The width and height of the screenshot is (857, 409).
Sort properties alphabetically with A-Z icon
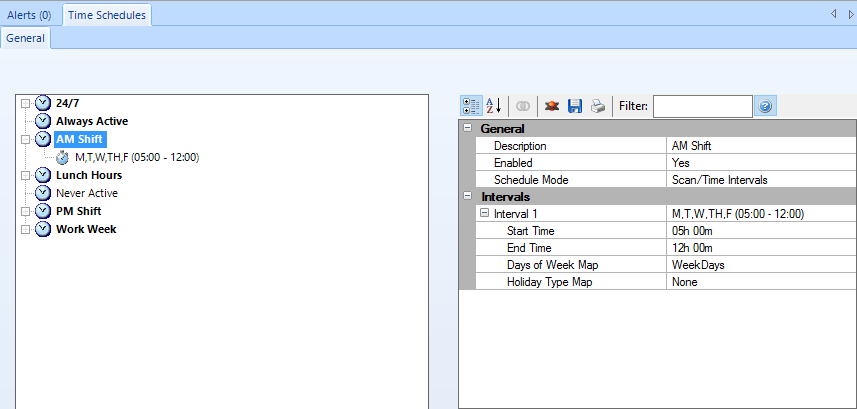(494, 106)
